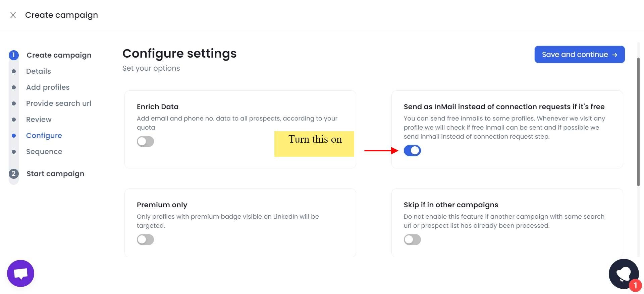644x294 pixels.
Task: Select the Add profiles step
Action: [x=48, y=87]
